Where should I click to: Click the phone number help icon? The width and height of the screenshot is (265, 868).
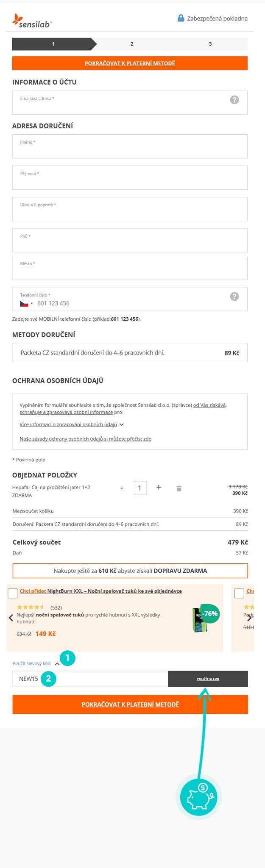[x=234, y=297]
